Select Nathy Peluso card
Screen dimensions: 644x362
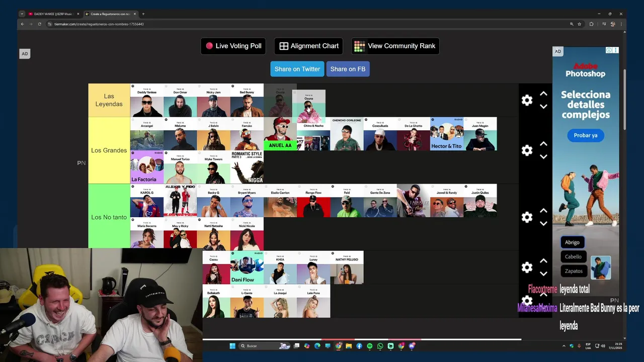(x=347, y=267)
